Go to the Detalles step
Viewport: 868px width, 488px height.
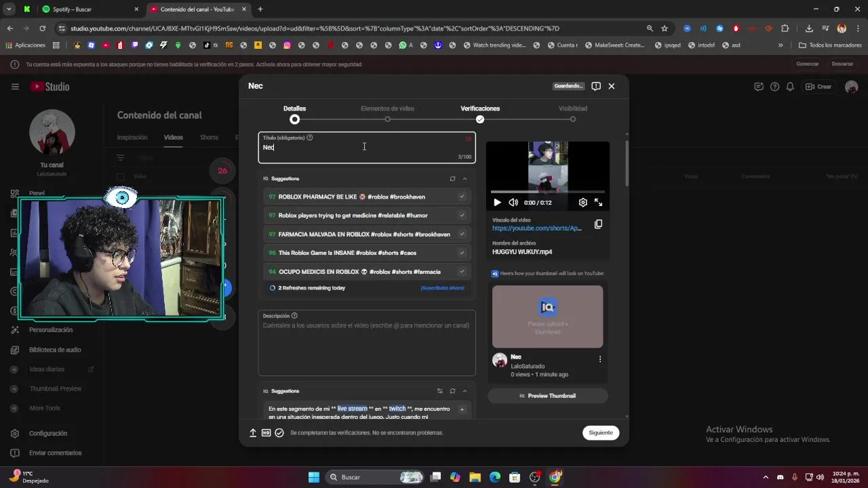pos(294,113)
